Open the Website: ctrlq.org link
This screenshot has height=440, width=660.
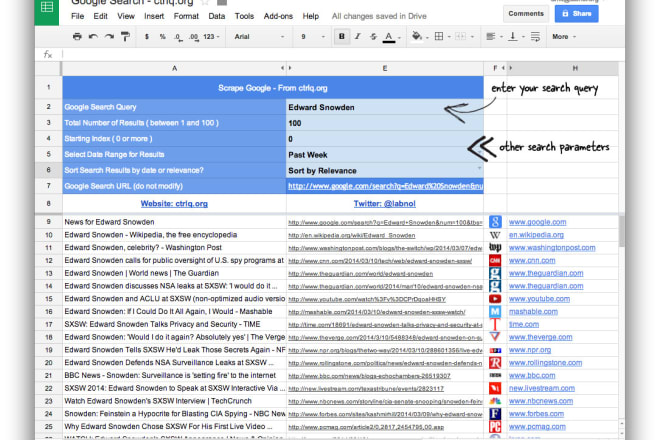coord(174,204)
